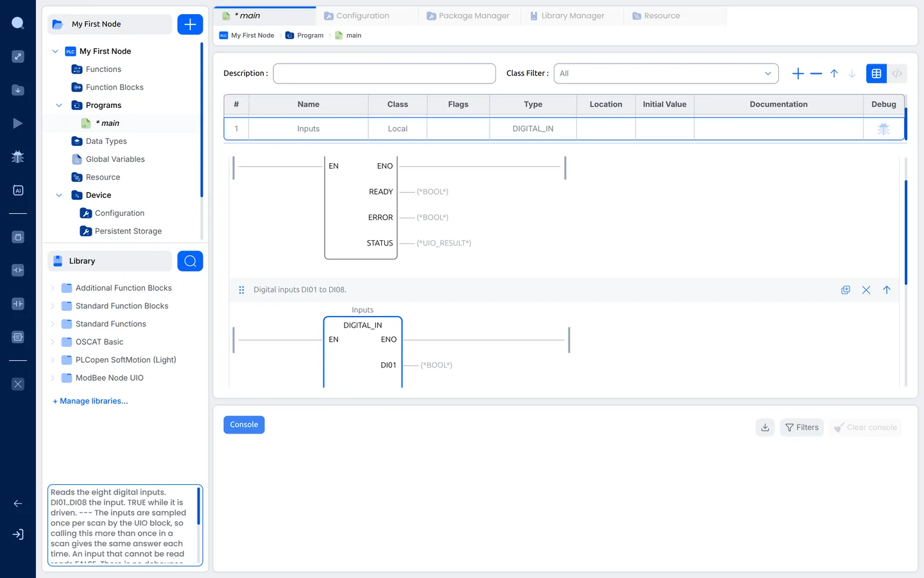This screenshot has height=578, width=924.
Task: Click the download-to-device icon in sidebar
Action: coord(18,90)
